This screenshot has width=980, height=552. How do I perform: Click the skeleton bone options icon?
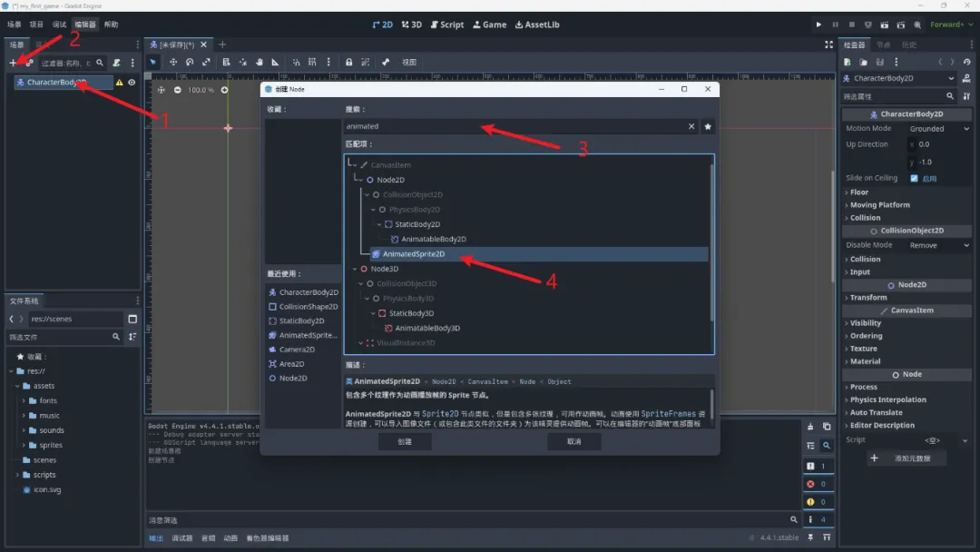[x=386, y=62]
